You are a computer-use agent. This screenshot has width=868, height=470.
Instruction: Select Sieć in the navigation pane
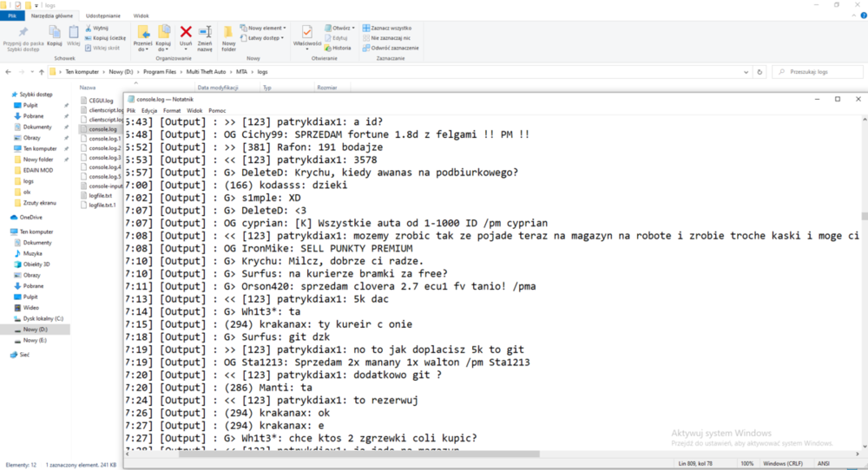(24, 355)
